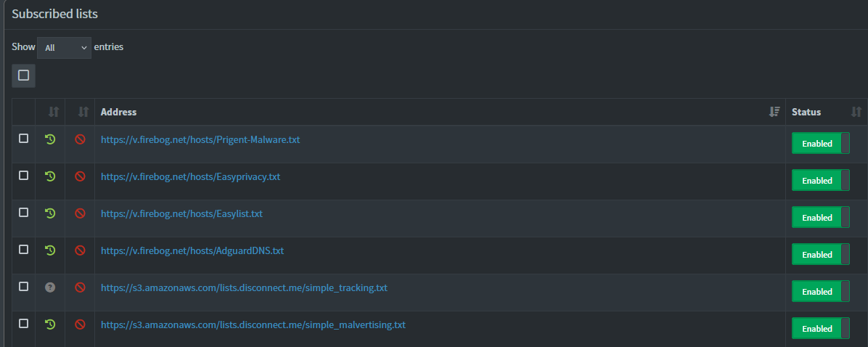Toggle the select-all checkbox button above table
Viewport: 868px width, 347px height.
pyautogui.click(x=23, y=75)
